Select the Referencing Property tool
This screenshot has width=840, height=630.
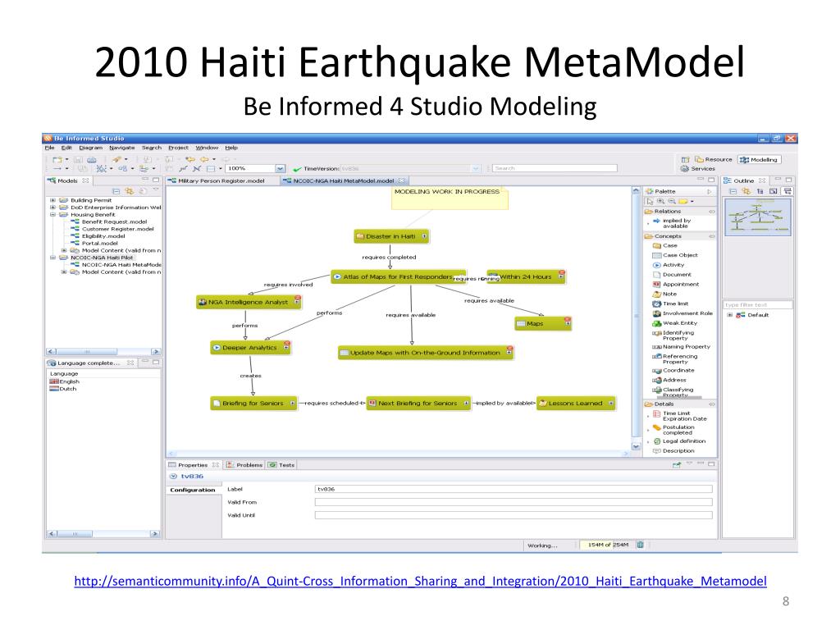tap(675, 359)
